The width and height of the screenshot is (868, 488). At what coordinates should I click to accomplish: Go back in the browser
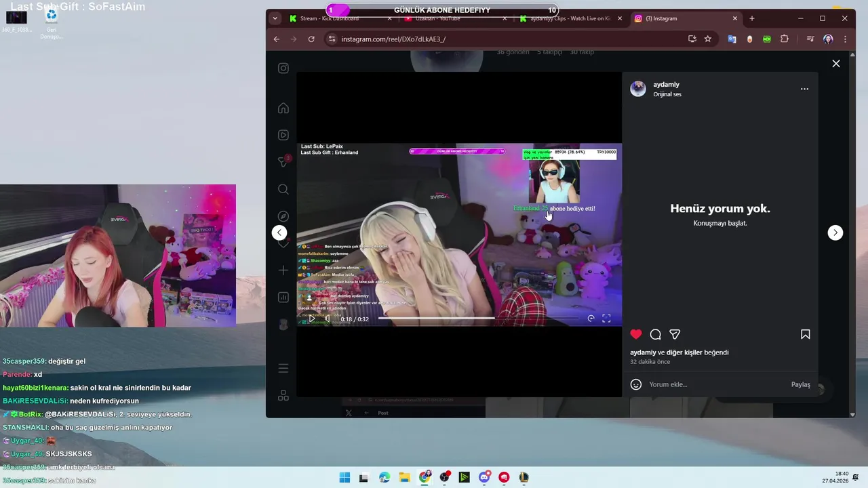(x=277, y=39)
